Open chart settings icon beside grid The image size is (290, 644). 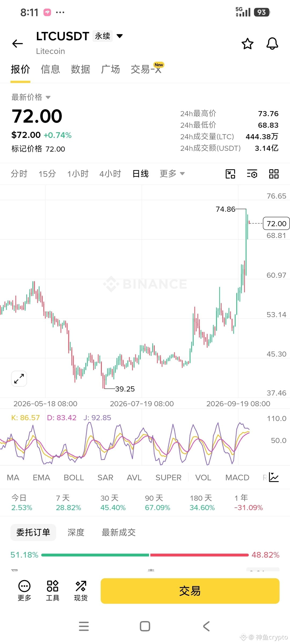click(252, 174)
